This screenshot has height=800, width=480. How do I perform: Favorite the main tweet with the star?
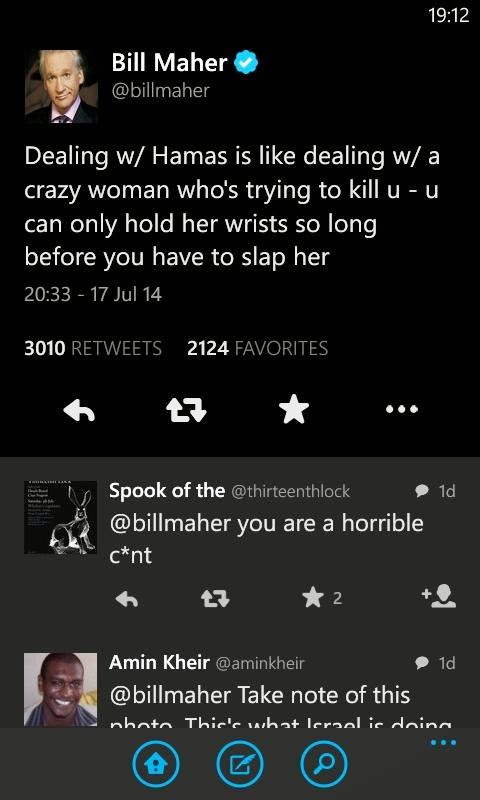(x=294, y=410)
